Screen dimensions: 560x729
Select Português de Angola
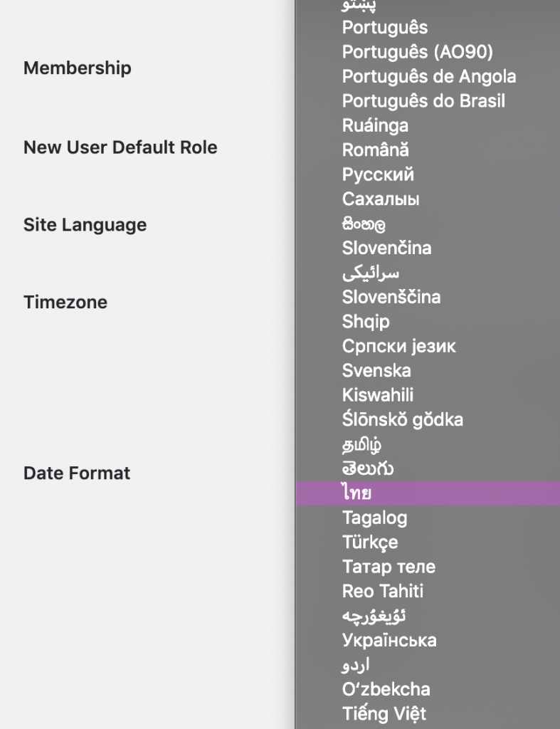click(x=428, y=77)
